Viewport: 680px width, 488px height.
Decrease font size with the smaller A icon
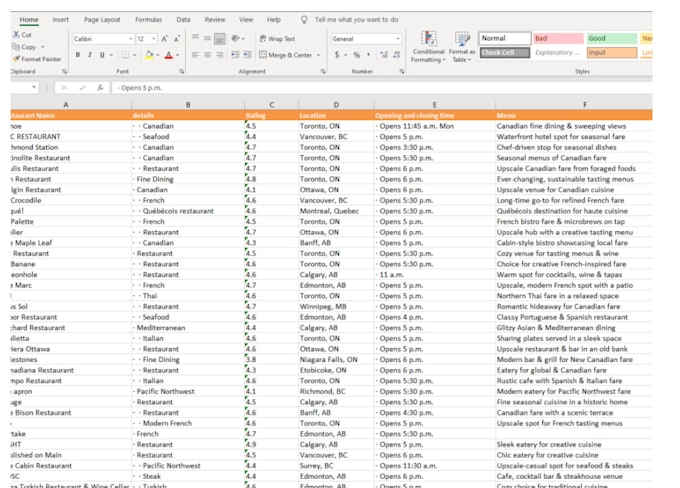point(177,39)
